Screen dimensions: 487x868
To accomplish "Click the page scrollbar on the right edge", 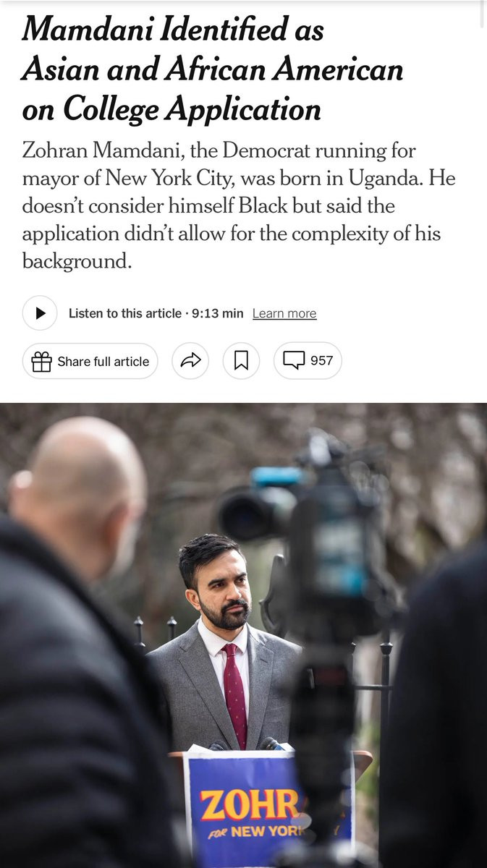I will [483, 14].
